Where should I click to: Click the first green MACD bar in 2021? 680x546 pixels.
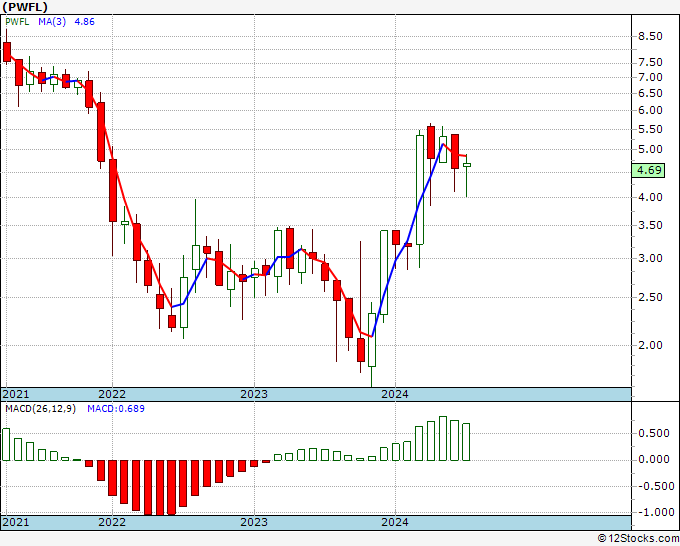(6, 445)
